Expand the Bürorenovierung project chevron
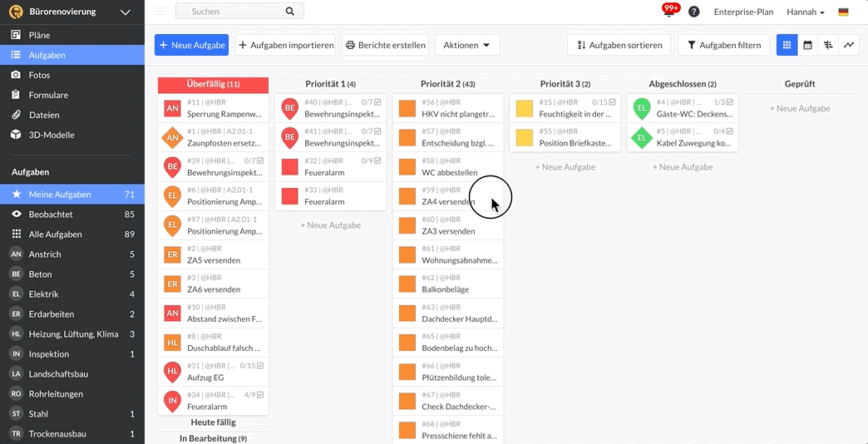This screenshot has width=868, height=444. 126,12
